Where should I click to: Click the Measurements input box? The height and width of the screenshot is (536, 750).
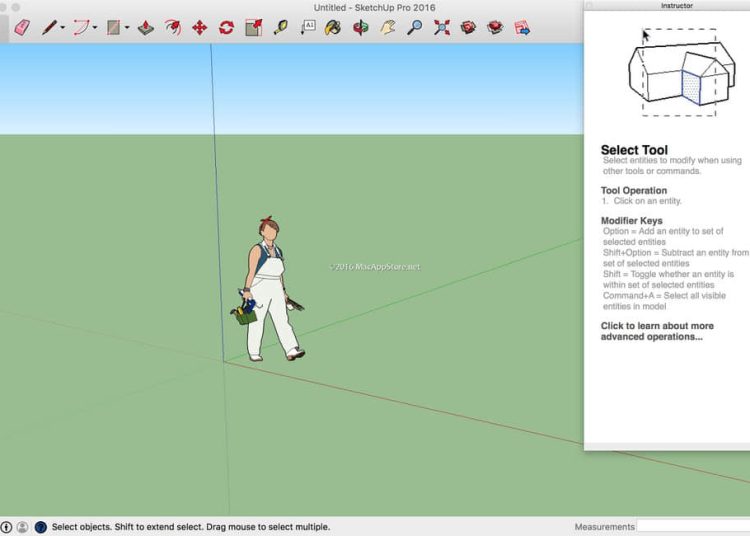[x=692, y=526]
